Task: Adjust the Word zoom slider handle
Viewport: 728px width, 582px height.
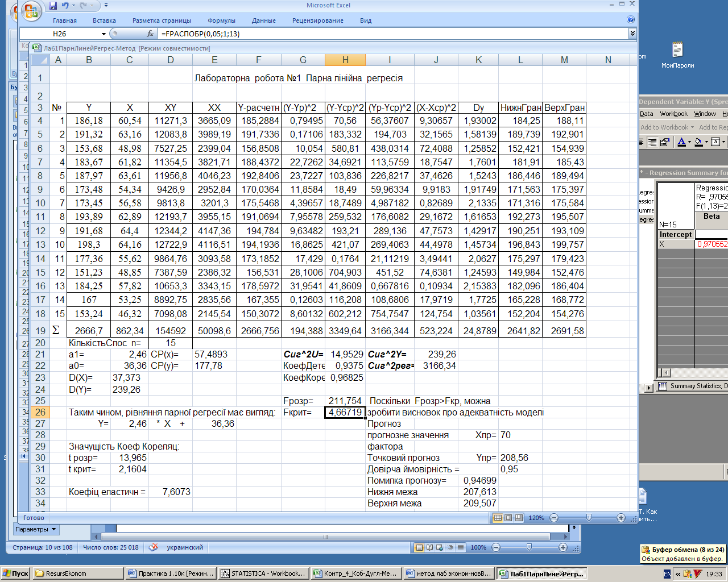Action: (530, 547)
